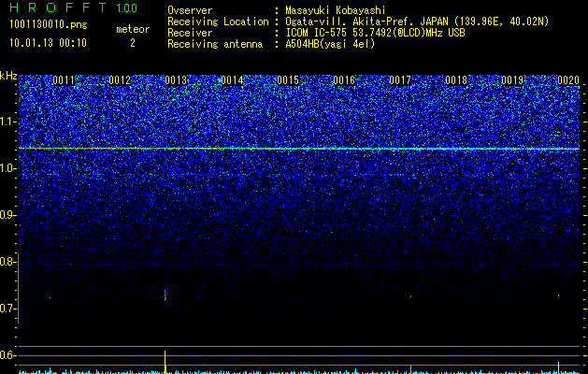Click the tall yellow intensity spike below 0013
Screen dimensions: 588x374
(x=165, y=362)
